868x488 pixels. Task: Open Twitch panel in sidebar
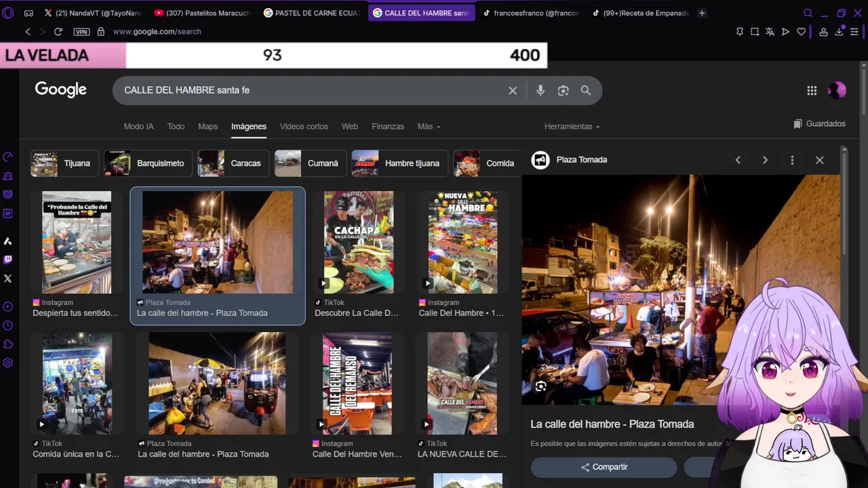(8, 260)
